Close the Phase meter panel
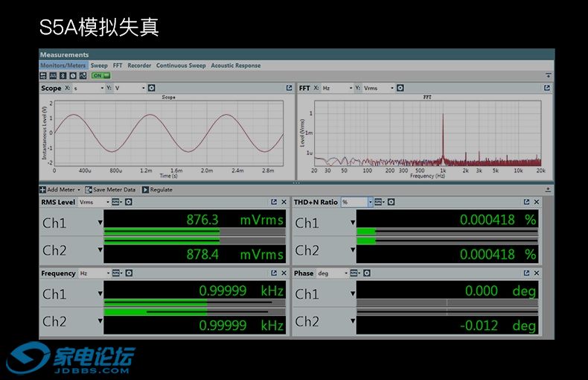The width and height of the screenshot is (588, 380). coord(537,273)
